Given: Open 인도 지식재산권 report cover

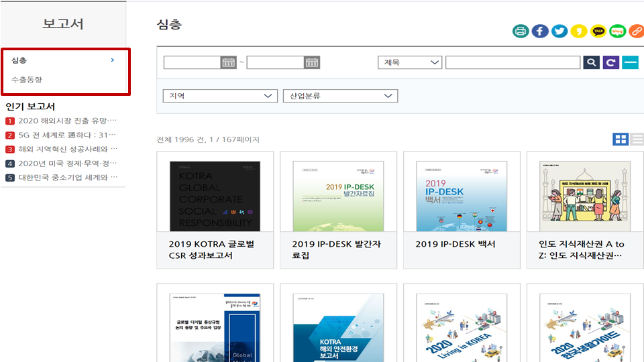Looking at the screenshot, I should click(585, 196).
